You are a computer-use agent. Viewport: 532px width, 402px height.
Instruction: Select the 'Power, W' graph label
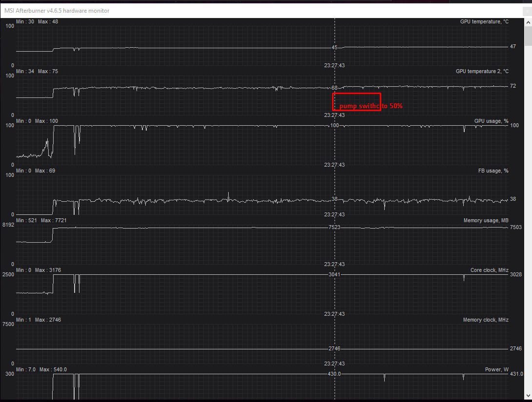coord(497,369)
